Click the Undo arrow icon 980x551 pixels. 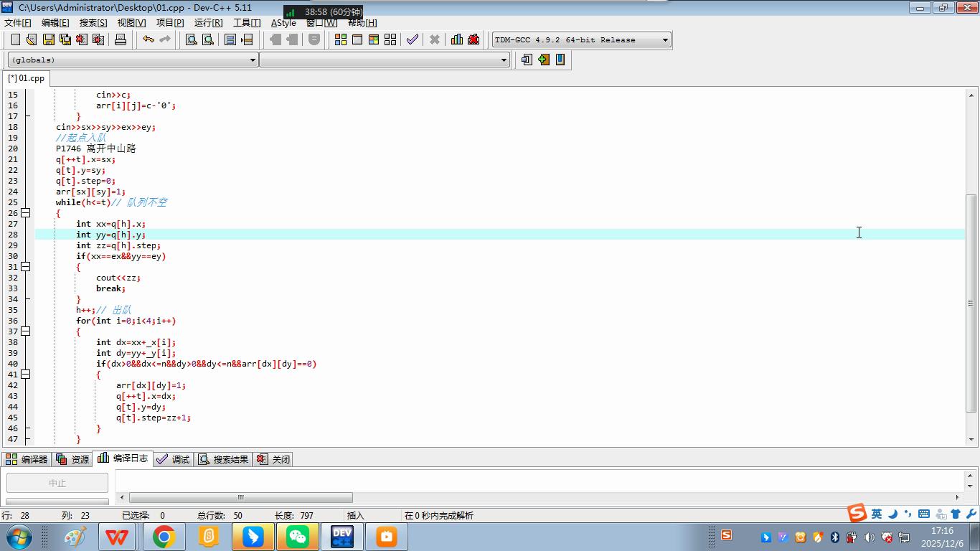click(148, 39)
